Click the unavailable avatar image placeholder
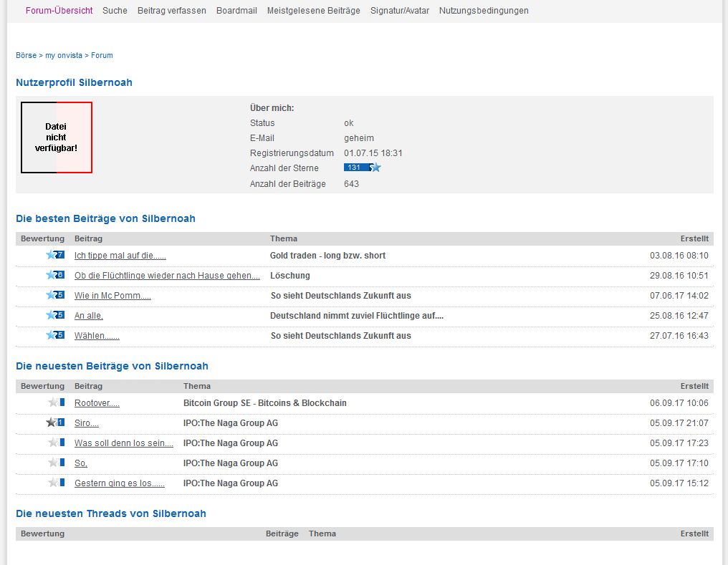 pyautogui.click(x=57, y=137)
